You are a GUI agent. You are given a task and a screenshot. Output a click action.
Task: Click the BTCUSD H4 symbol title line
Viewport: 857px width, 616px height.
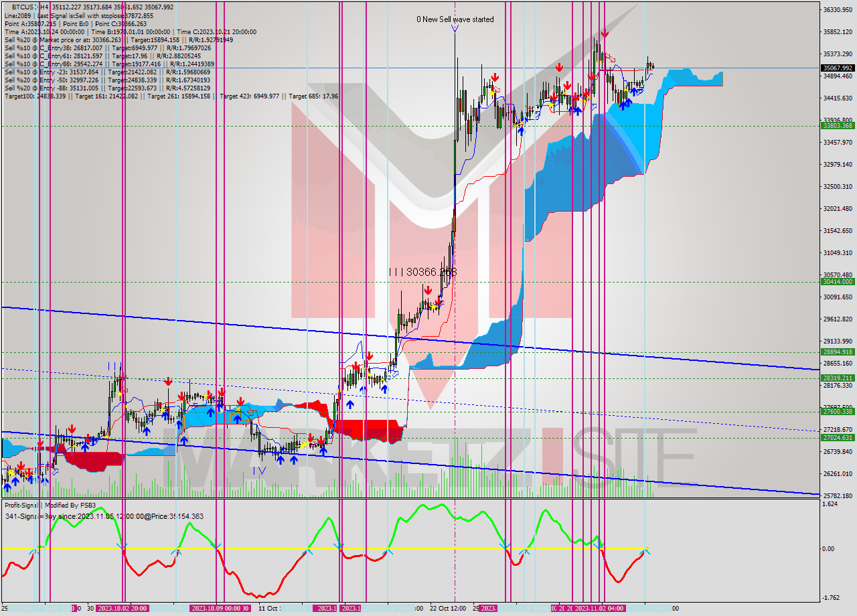(x=92, y=7)
